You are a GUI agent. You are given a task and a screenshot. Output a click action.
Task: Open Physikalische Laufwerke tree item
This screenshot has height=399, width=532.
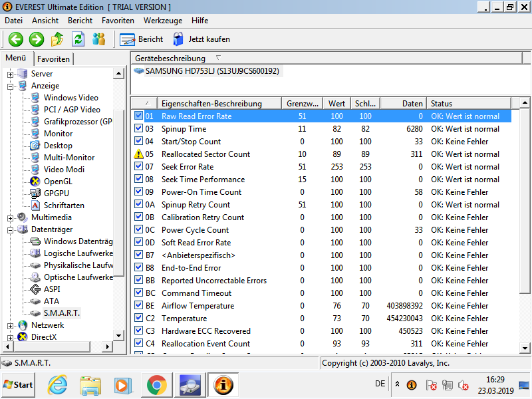tap(78, 265)
